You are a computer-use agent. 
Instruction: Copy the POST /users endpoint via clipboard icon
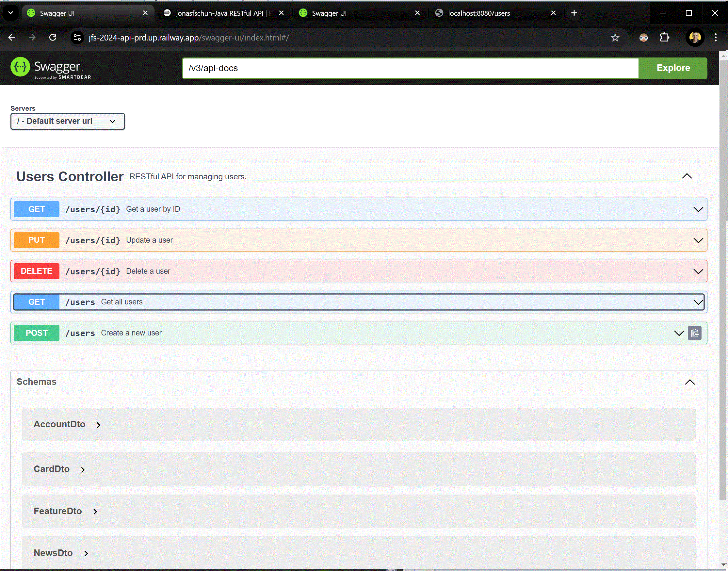(x=694, y=333)
